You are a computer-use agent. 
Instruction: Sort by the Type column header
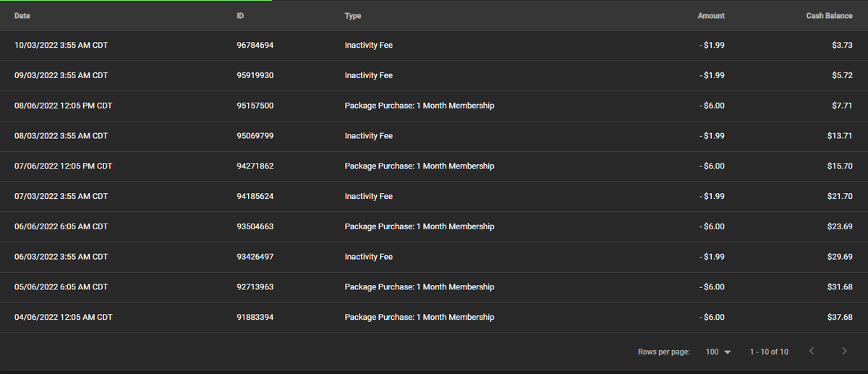pos(353,16)
